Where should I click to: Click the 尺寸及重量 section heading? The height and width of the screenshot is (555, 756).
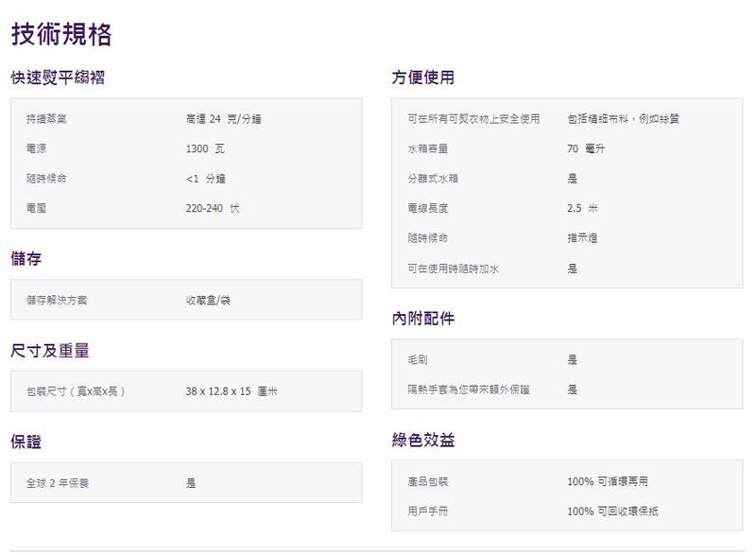[x=49, y=351]
